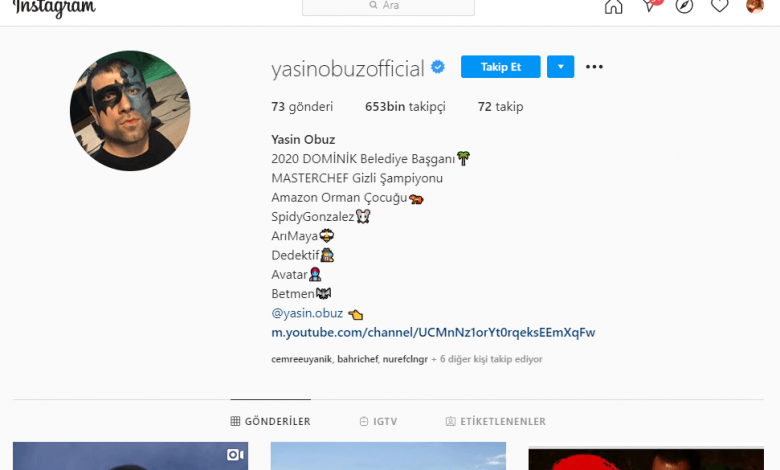This screenshot has width=780, height=470.
Task: Click the Ara search field
Action: click(388, 6)
